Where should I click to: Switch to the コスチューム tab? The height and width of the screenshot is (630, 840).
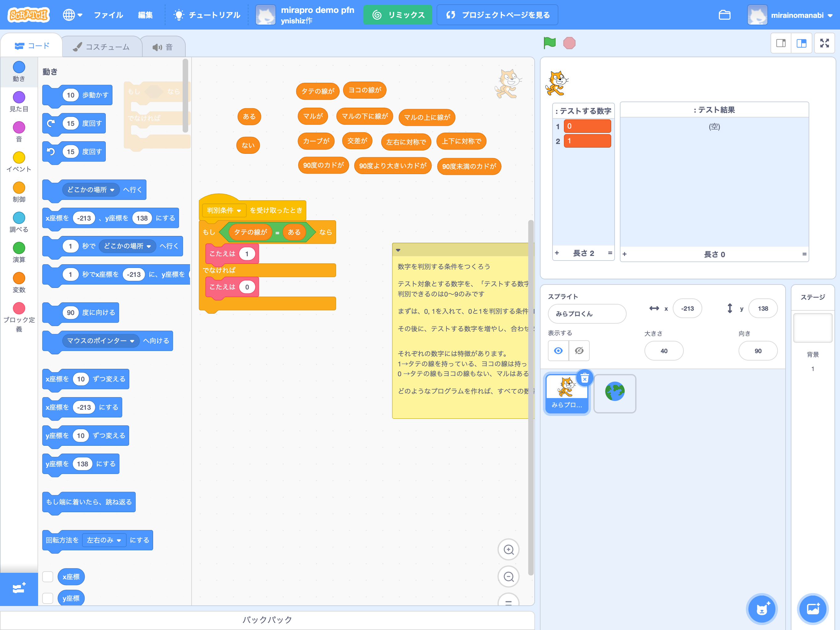102,47
